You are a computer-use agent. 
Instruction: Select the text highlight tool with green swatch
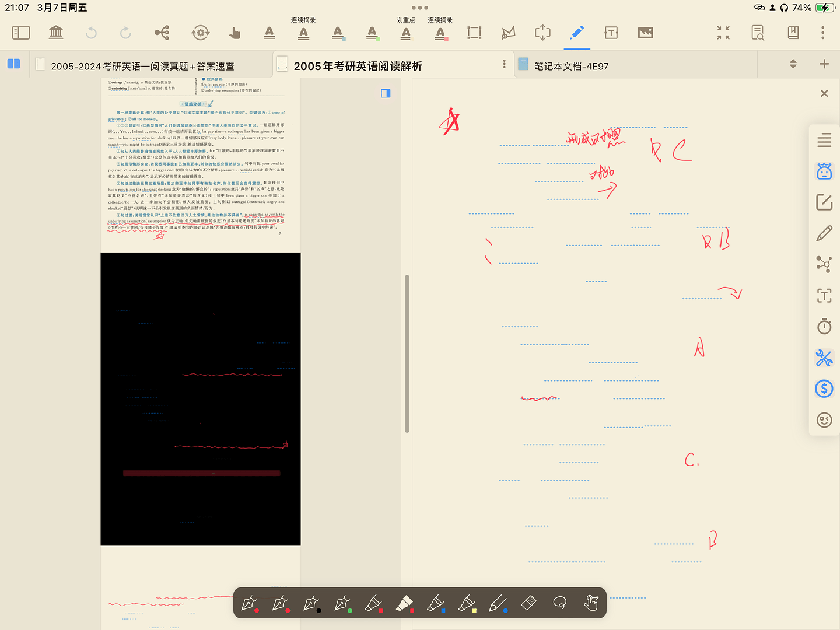[372, 33]
